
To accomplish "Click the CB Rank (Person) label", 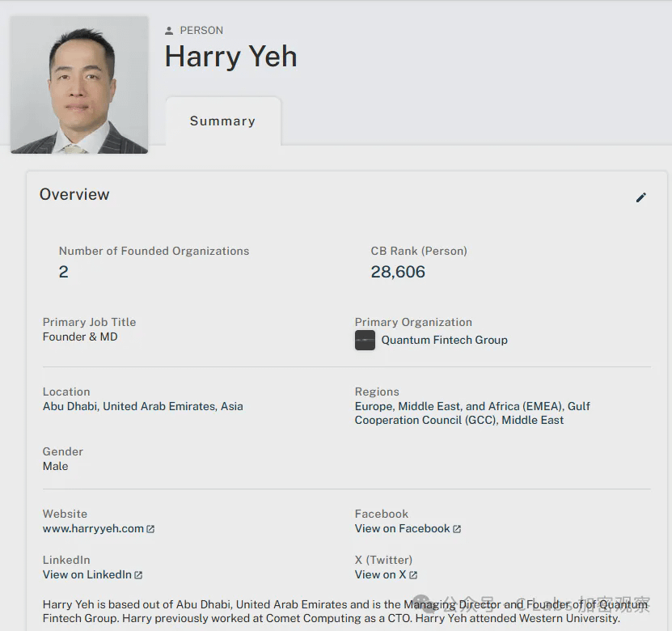I will (419, 251).
